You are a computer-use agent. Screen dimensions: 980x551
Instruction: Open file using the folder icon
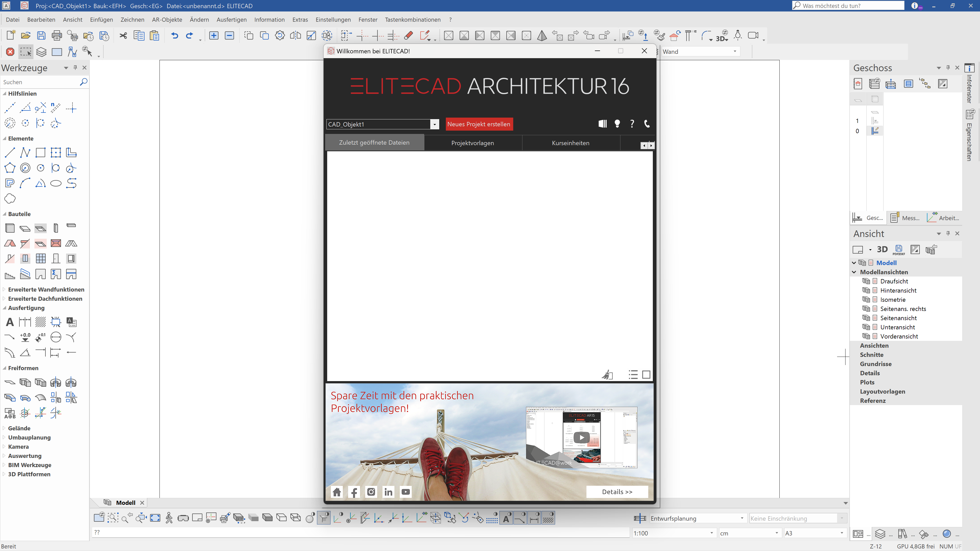coord(26,35)
